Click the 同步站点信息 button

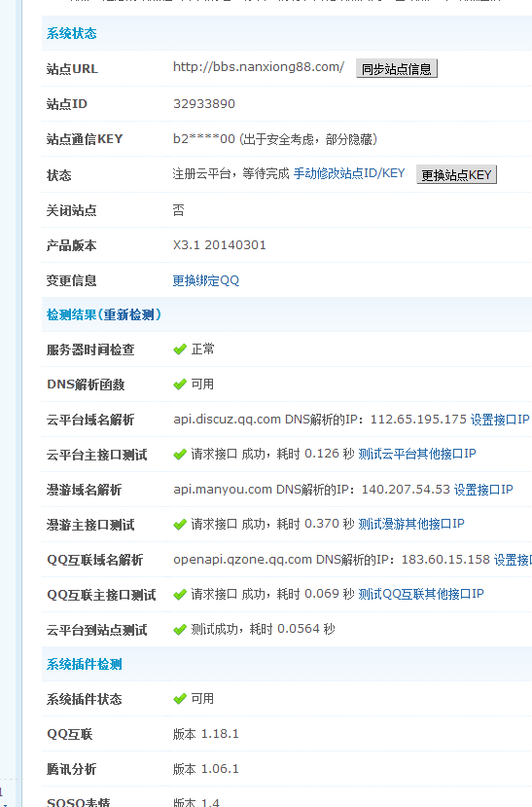pos(396,68)
